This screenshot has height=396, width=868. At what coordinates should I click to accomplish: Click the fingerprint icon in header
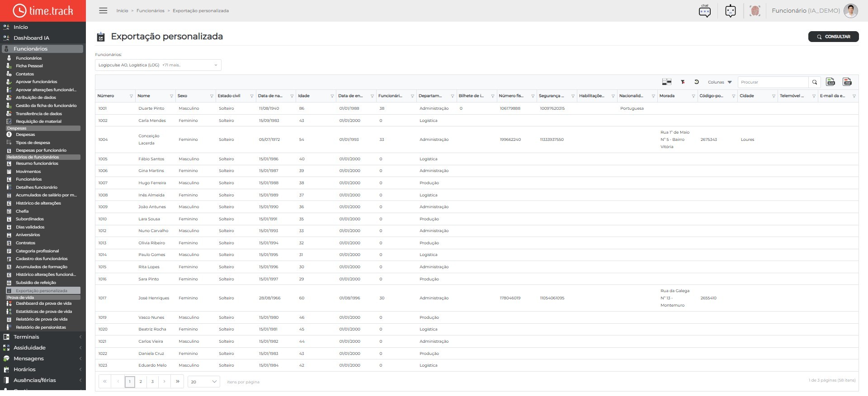point(755,11)
